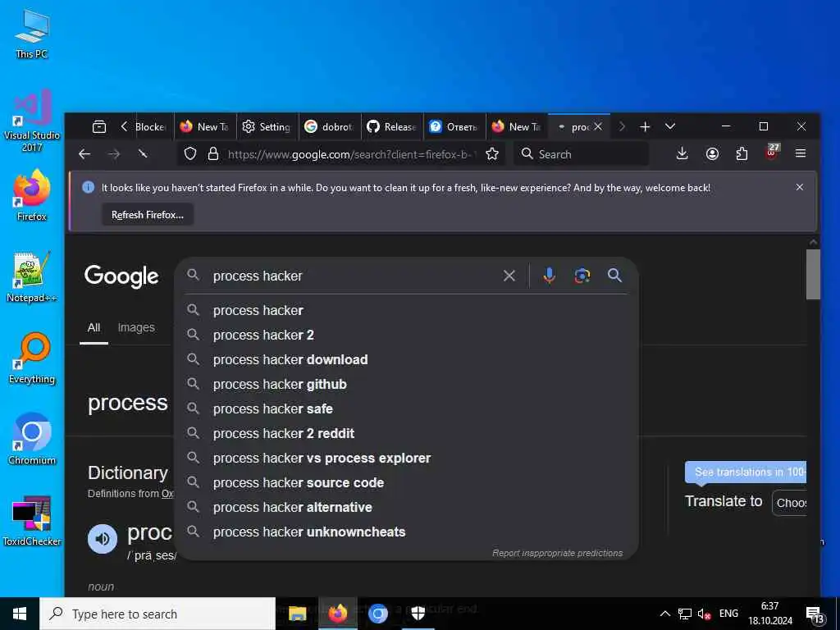Click the Refresh Firefox... button

[x=148, y=215]
